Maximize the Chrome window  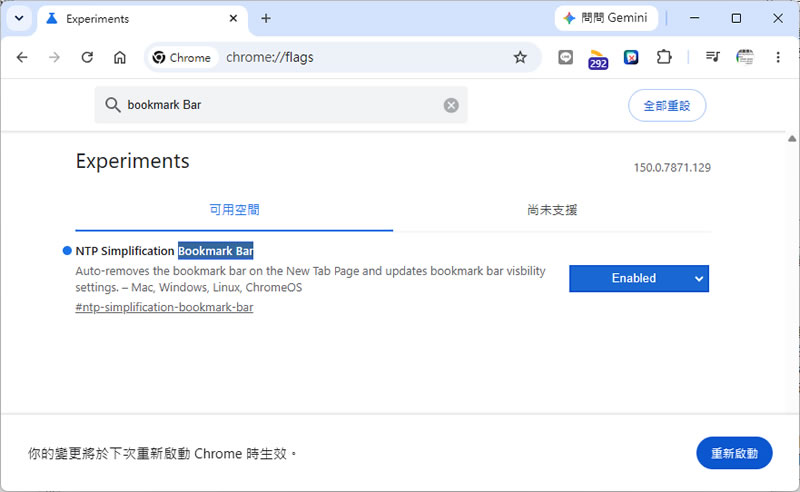click(736, 18)
